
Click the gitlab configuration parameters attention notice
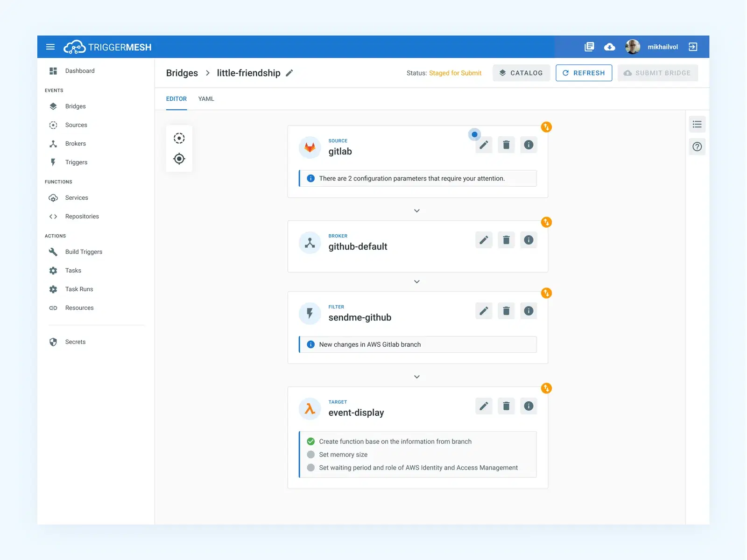click(418, 178)
